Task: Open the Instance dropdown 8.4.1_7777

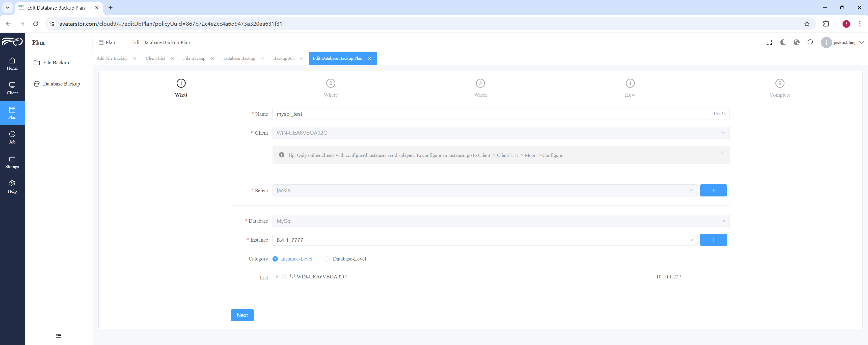Action: coord(485,240)
